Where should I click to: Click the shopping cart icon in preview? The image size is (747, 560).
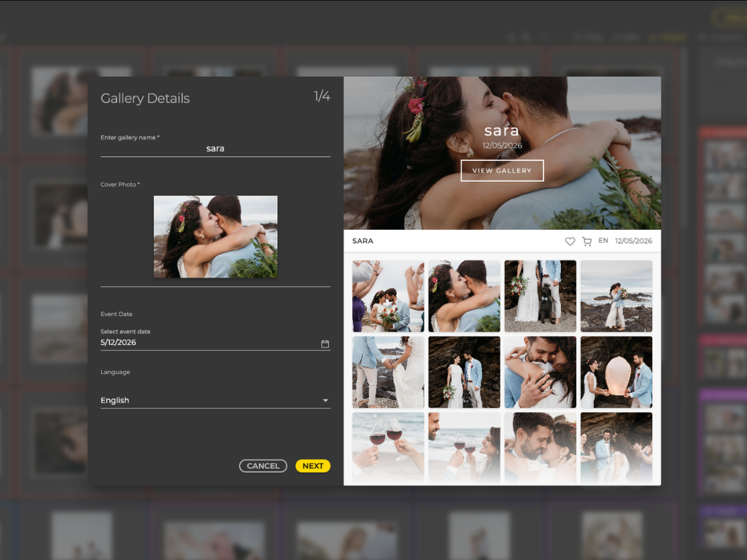[587, 241]
